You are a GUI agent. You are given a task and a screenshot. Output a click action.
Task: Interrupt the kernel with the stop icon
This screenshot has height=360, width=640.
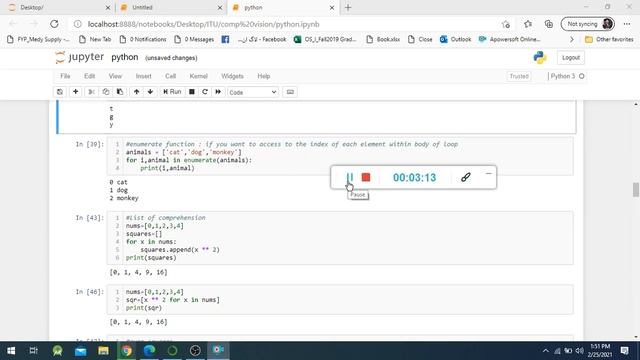click(191, 92)
